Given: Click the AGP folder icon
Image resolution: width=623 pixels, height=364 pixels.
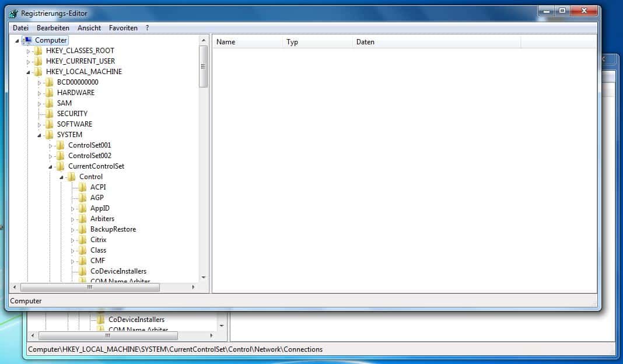Looking at the screenshot, I should pyautogui.click(x=83, y=198).
